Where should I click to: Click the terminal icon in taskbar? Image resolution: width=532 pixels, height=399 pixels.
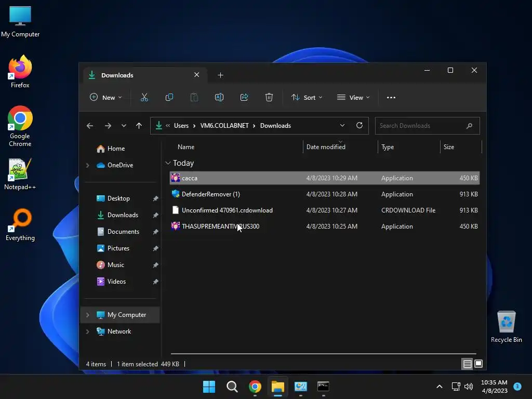[x=323, y=387]
